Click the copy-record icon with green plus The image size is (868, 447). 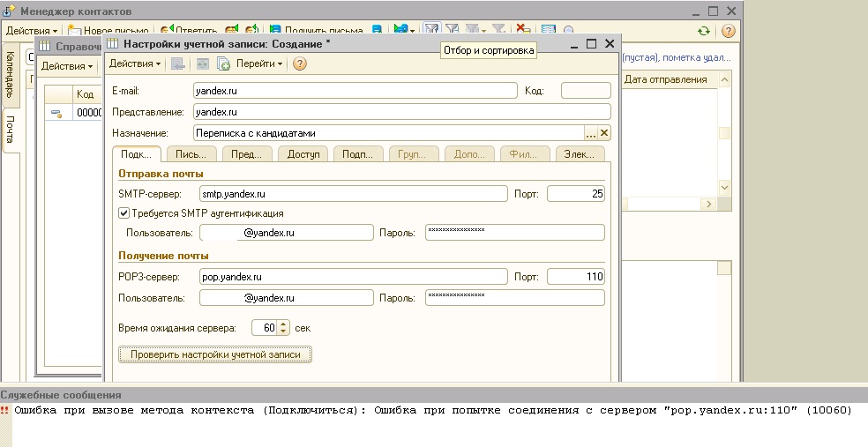coord(224,64)
